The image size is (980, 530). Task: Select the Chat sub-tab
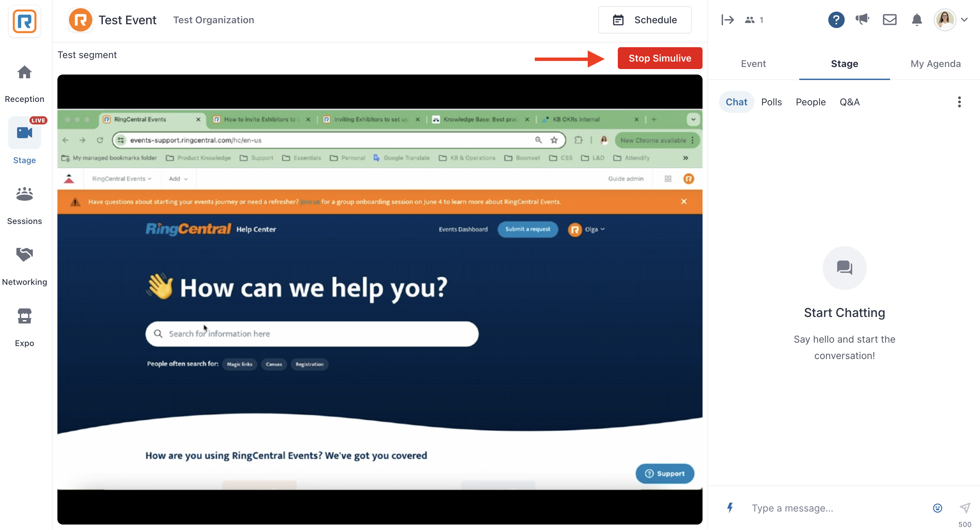[x=736, y=102]
